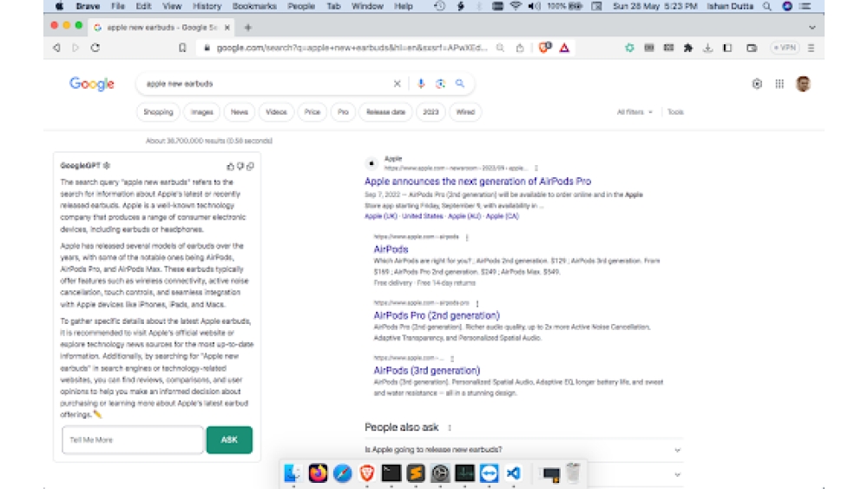This screenshot has height=489, width=868.
Task: Open the three-dot menu above AirPods Pro (2nd generation)
Action: coord(477,303)
